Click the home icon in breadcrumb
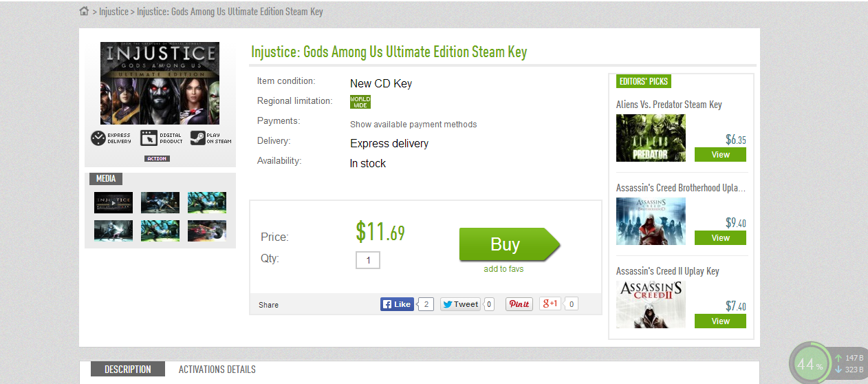 coord(85,11)
